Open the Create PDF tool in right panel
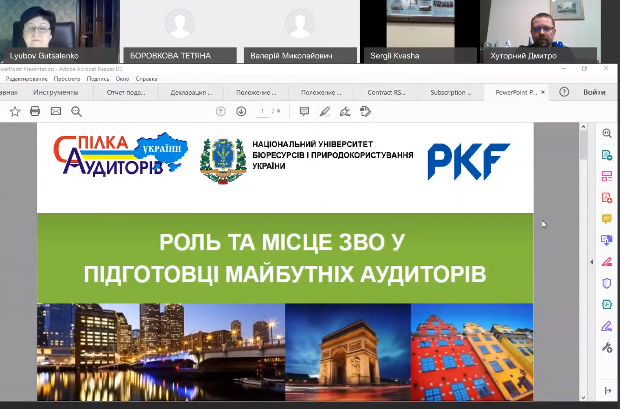620x409 pixels. 607,197
